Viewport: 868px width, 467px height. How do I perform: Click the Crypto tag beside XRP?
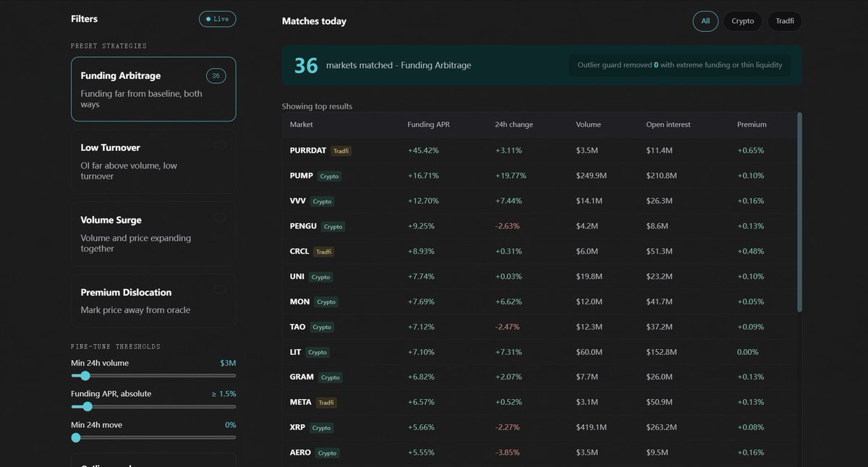coord(321,428)
